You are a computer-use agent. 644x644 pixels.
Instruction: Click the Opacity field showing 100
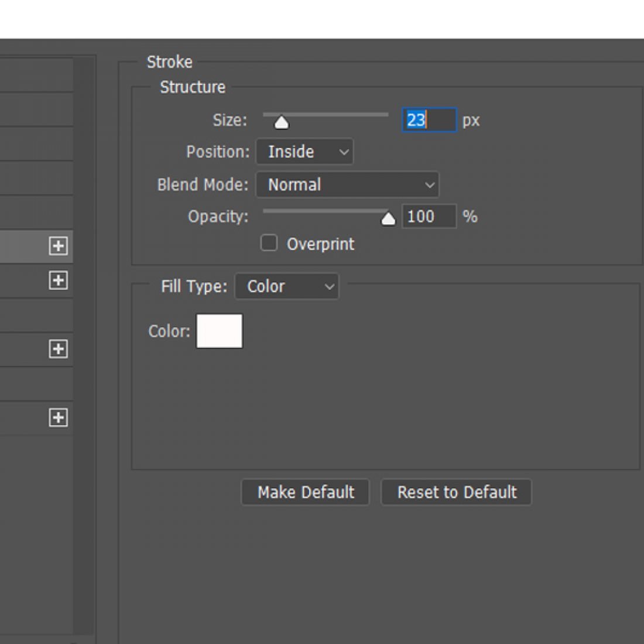point(429,216)
